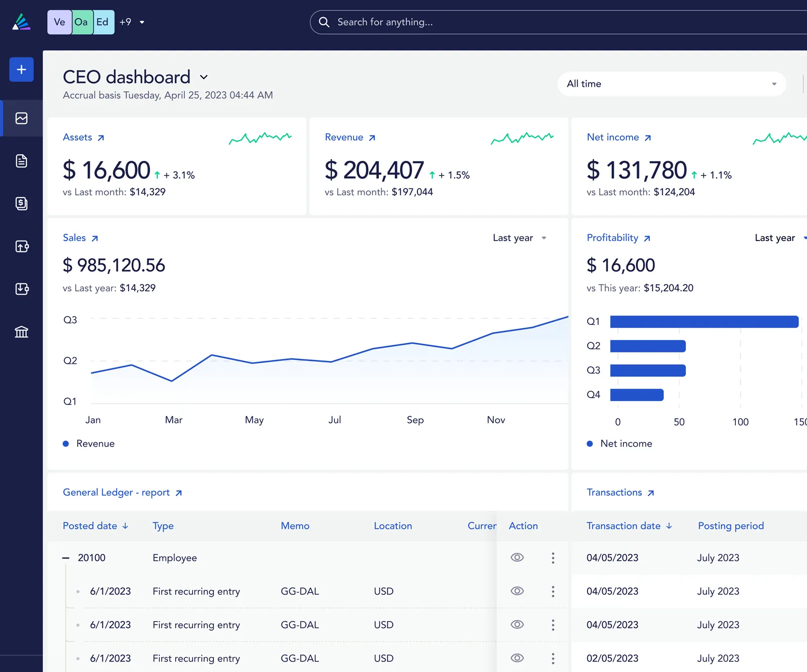Toggle eye icon on the 20100 Employee row
The width and height of the screenshot is (807, 672).
click(517, 558)
